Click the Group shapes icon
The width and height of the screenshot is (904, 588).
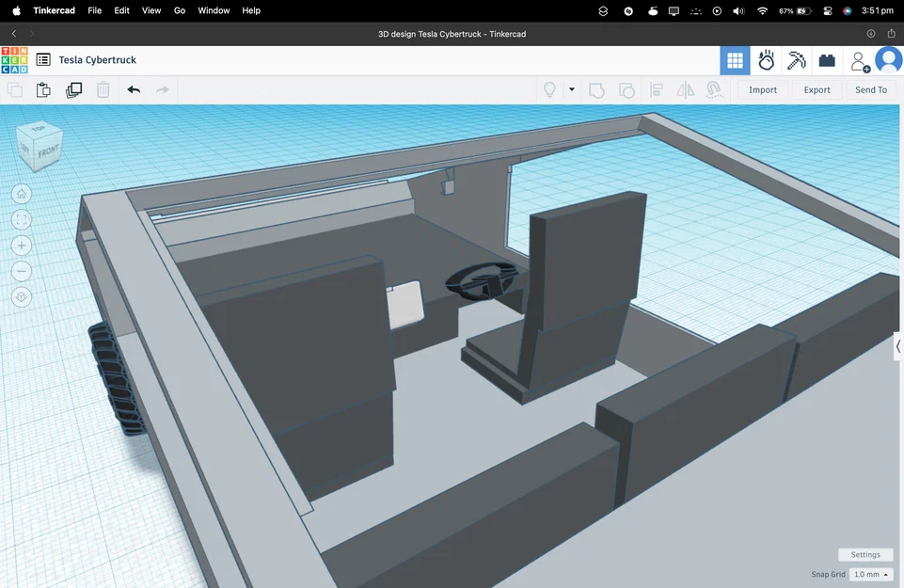596,90
